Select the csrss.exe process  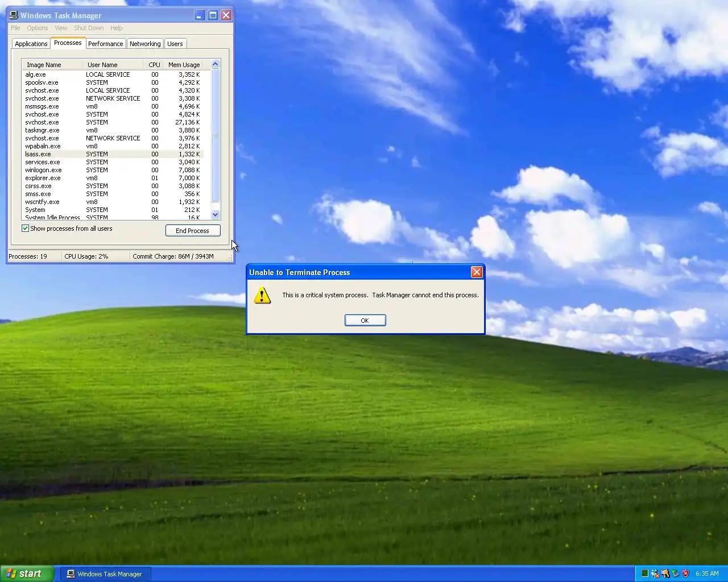coord(113,186)
